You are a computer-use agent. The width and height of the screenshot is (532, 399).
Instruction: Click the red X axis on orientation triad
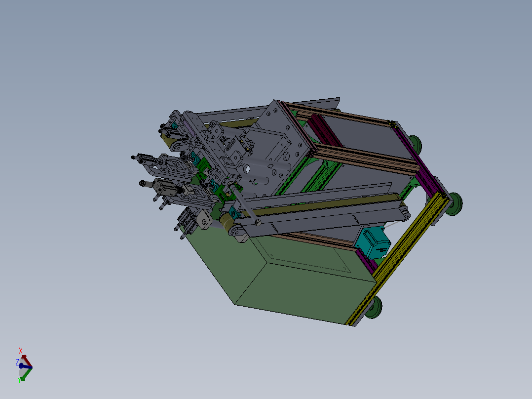tap(26, 360)
